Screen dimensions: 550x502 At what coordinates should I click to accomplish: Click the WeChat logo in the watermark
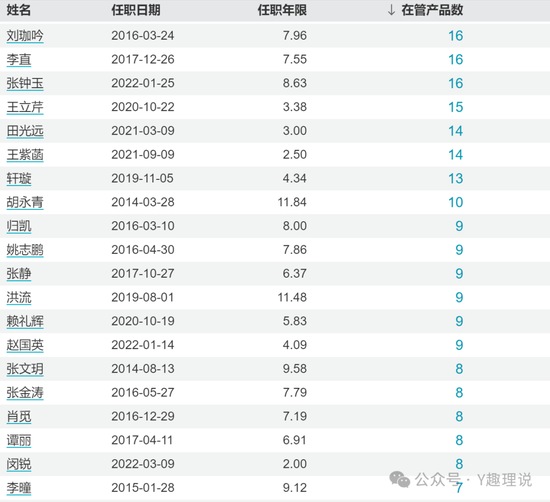tap(400, 479)
